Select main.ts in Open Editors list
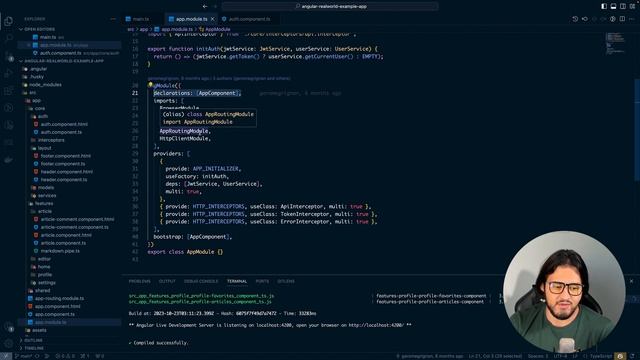The height and width of the screenshot is (360, 640). click(x=48, y=37)
